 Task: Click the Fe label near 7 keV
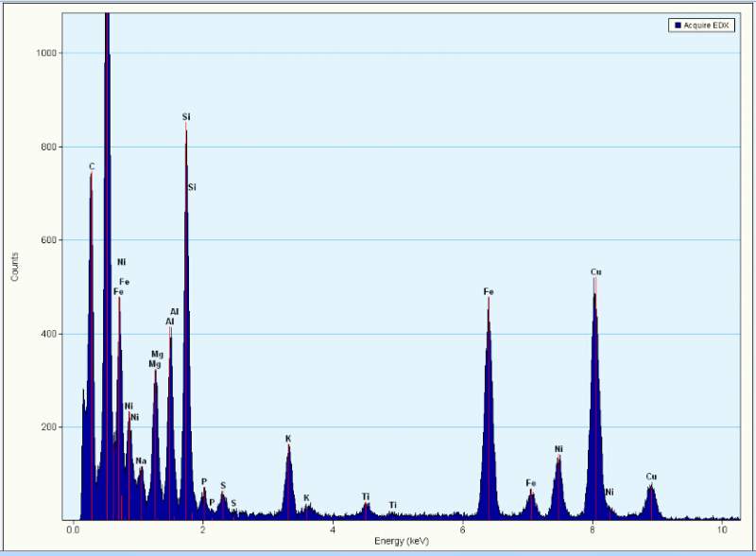[x=531, y=482]
